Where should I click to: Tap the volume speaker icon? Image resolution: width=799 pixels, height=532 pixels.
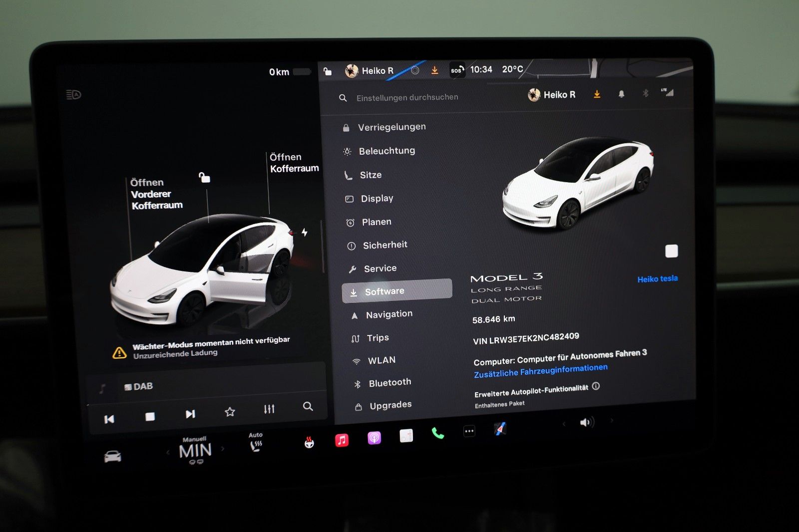tap(586, 423)
